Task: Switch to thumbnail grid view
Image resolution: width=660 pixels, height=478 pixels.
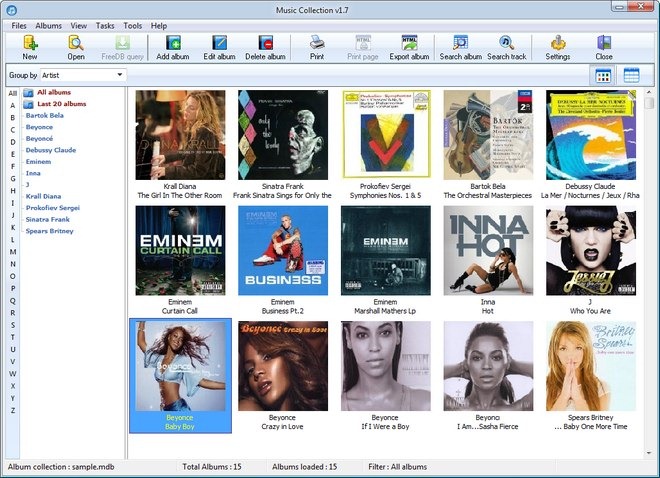Action: point(603,76)
